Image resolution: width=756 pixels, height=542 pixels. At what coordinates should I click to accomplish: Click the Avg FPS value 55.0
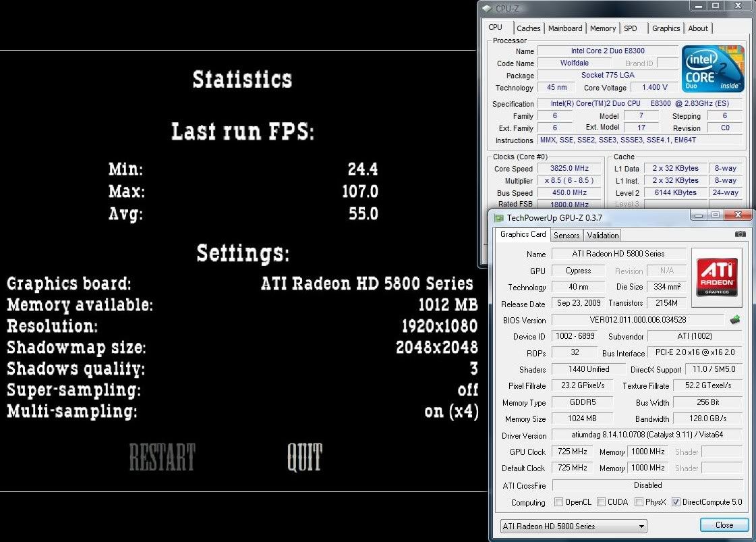click(364, 214)
